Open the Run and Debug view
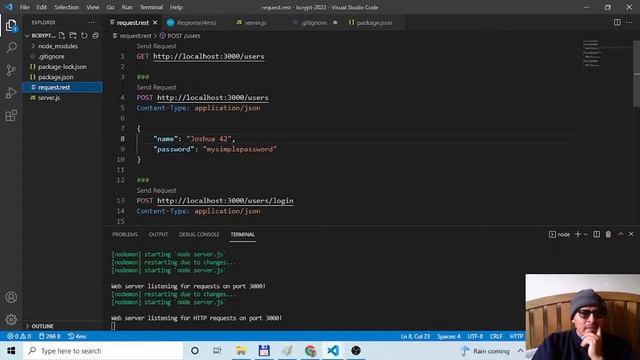 11,93
